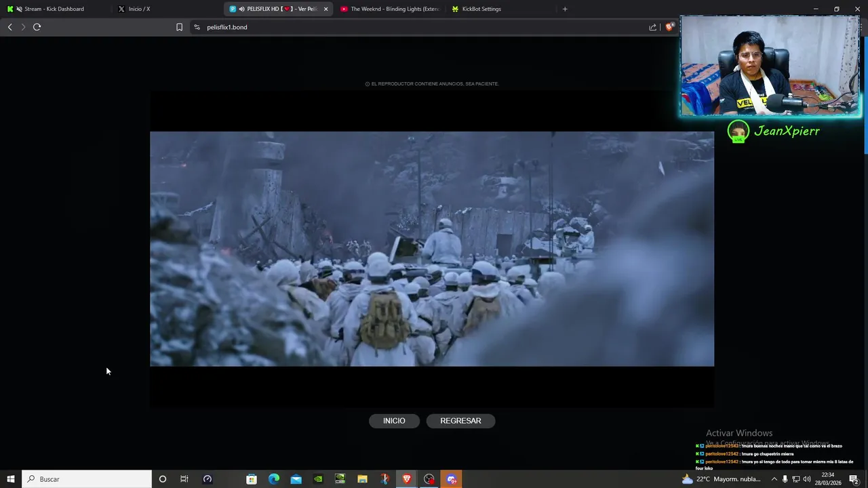The image size is (868, 488).
Task: Go back with the browser back arrow
Action: (x=9, y=27)
